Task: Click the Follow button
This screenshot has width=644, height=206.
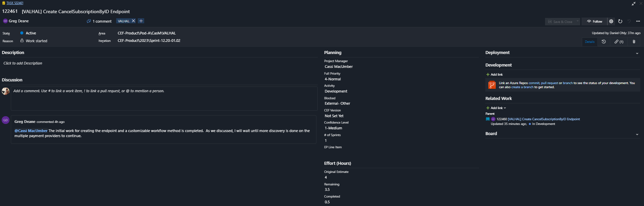Action: click(x=594, y=22)
